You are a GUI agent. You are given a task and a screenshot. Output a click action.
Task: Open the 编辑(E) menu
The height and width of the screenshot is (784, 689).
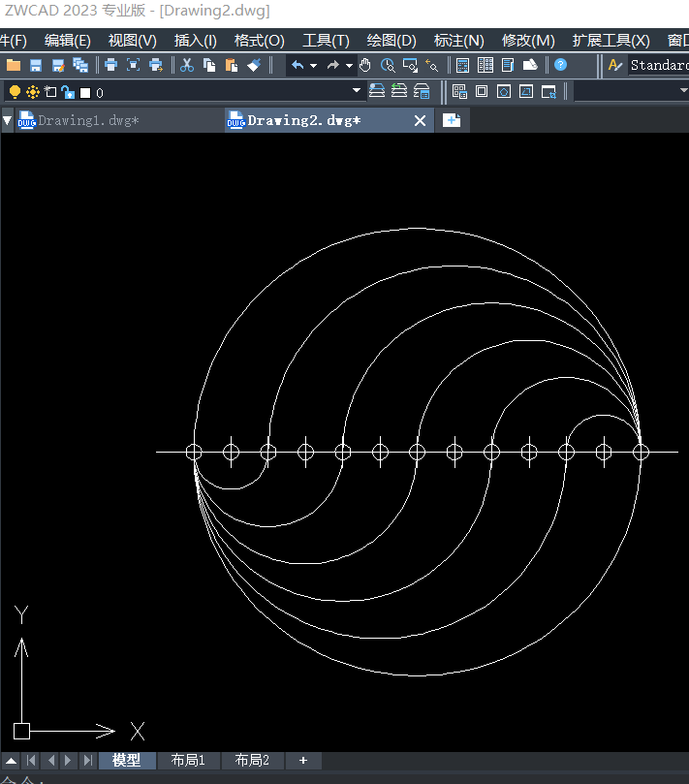pyautogui.click(x=68, y=41)
